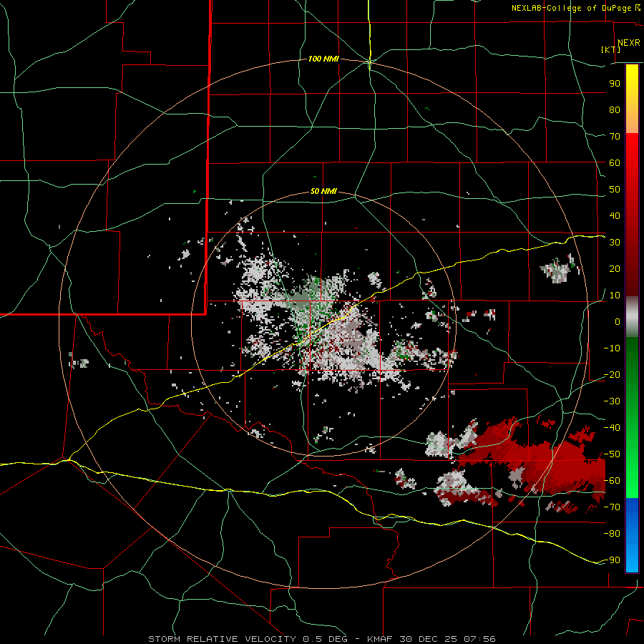
Task: Select the velocity scale label "60"
Action: [615, 163]
